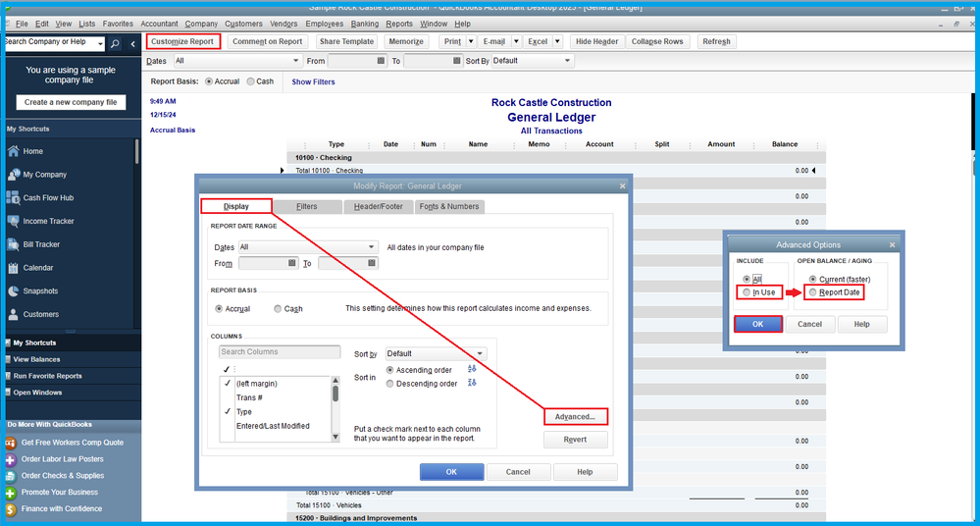Open the Banking menu

364,24
